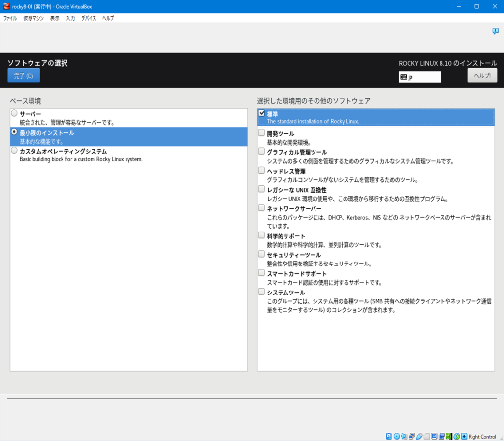
Task: Click the mouse integration status icon
Action: (456, 436)
